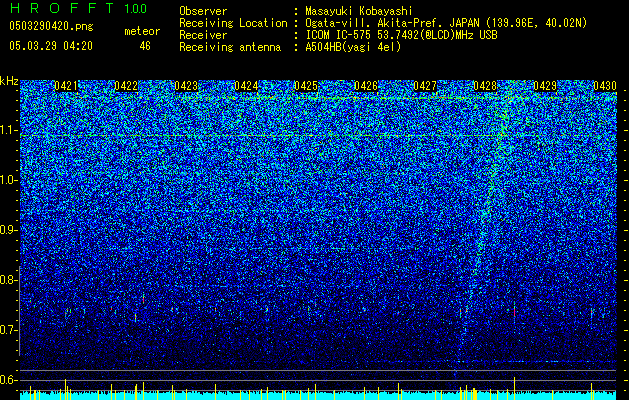Viewport: 629px width, 400px height.
Task: Click the 0.6 frequency axis label
Action: tap(8, 380)
